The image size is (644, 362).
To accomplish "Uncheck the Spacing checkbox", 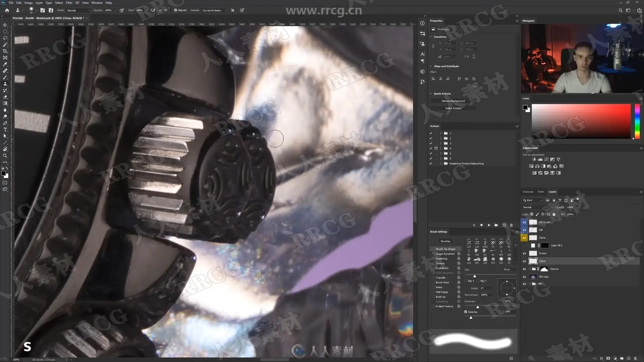I will (466, 312).
